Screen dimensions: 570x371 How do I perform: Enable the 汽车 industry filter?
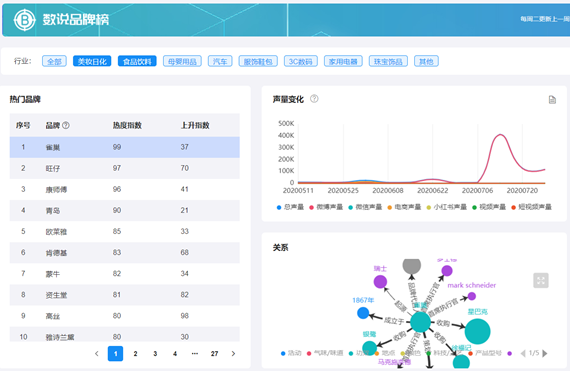coord(220,61)
